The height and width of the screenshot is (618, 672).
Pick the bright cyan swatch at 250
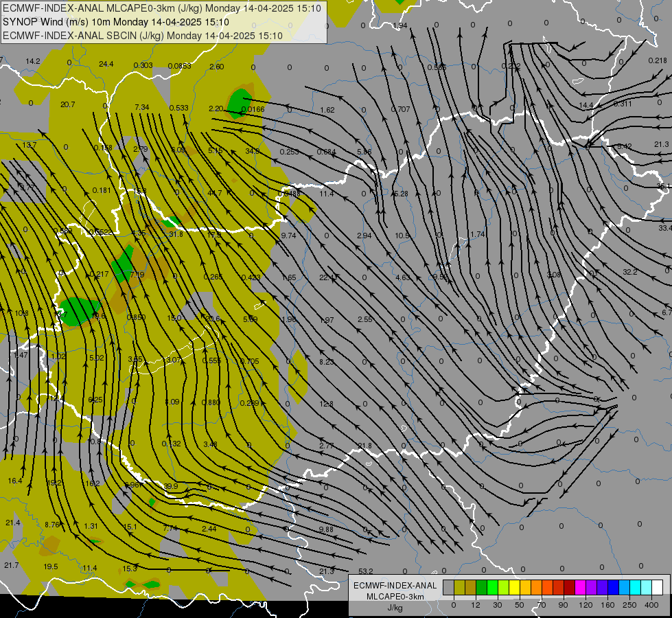tap(636, 587)
